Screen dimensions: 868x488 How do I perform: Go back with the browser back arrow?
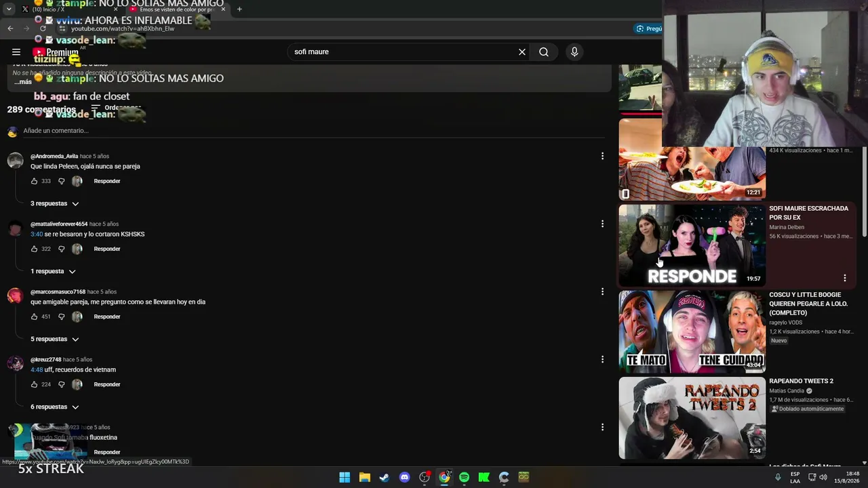10,28
